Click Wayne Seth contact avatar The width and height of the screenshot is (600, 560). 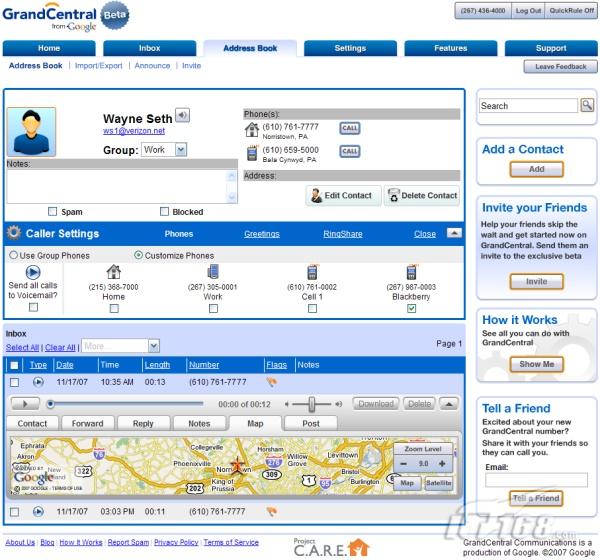[31, 132]
